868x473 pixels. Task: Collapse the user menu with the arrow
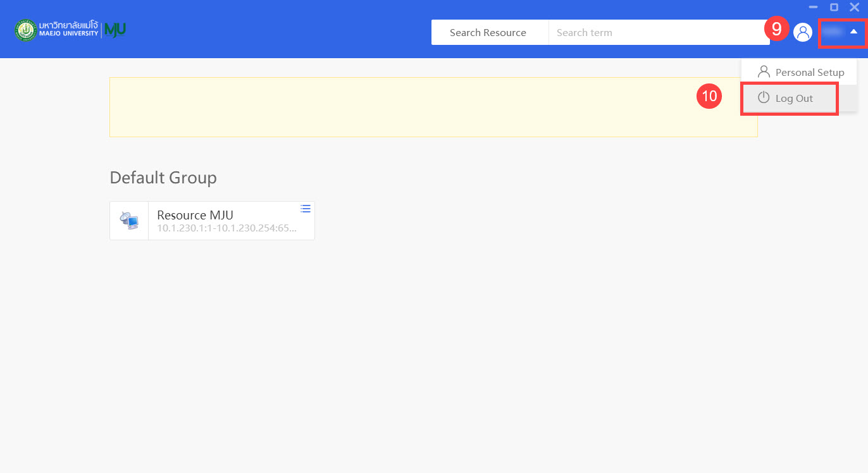tap(853, 32)
